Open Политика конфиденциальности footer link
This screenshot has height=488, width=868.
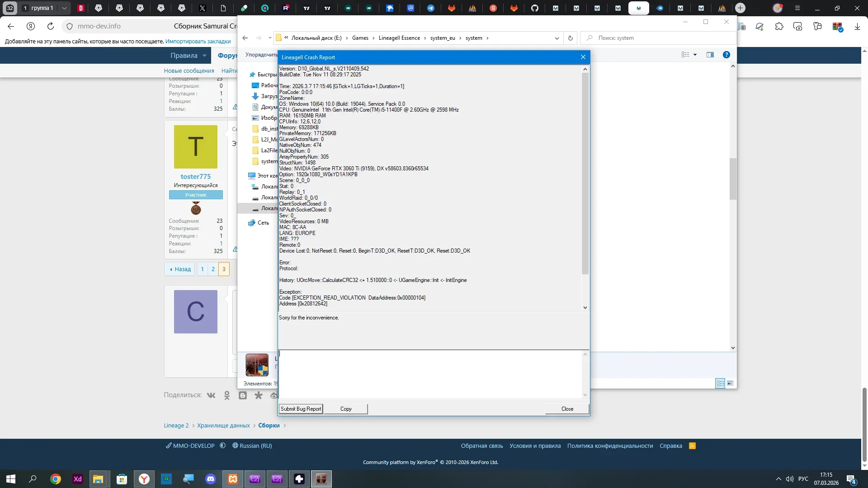(x=610, y=446)
